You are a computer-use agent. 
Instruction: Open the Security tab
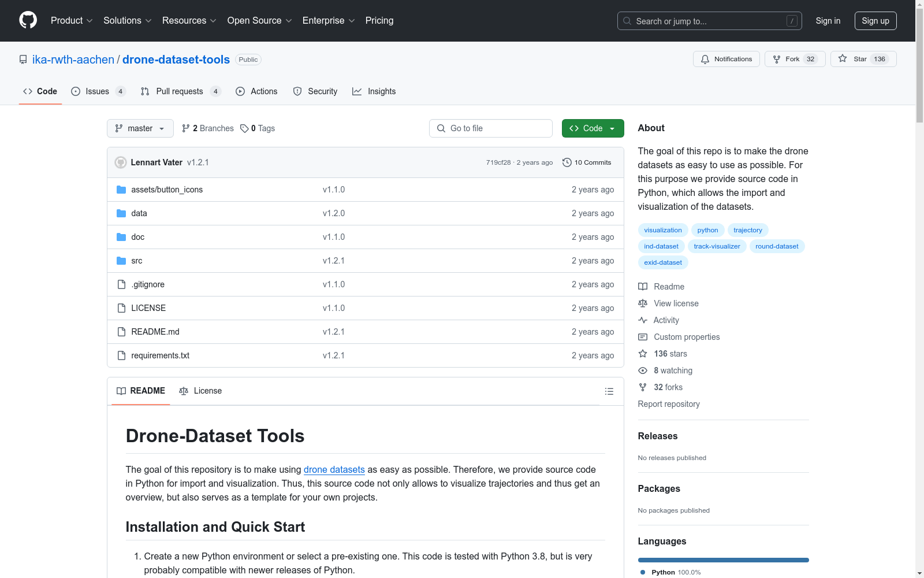click(315, 91)
